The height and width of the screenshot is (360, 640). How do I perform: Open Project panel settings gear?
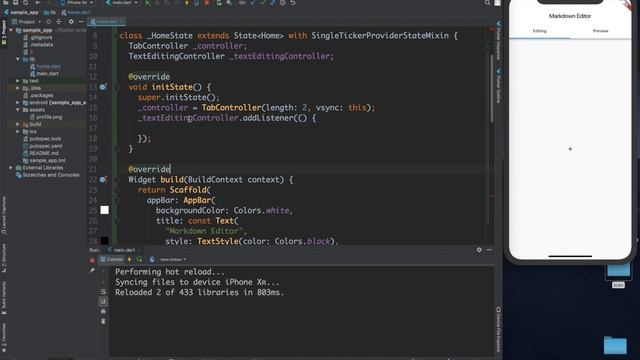point(71,22)
